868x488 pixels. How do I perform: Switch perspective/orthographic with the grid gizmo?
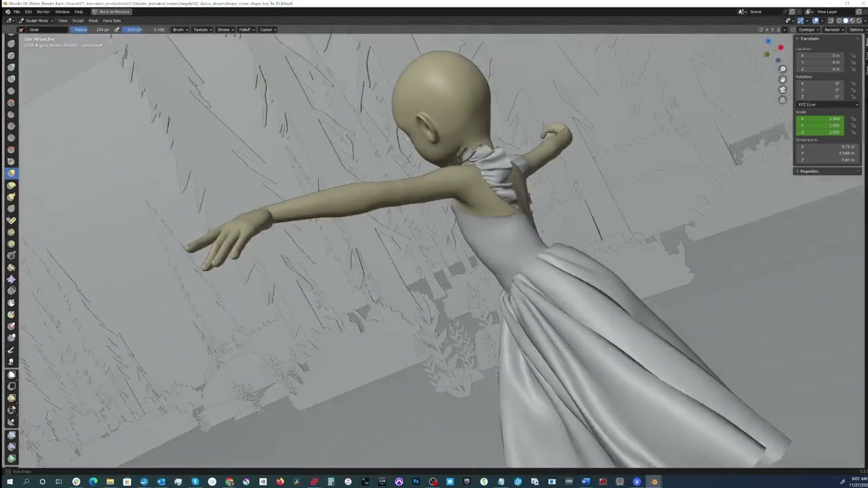pos(783,100)
